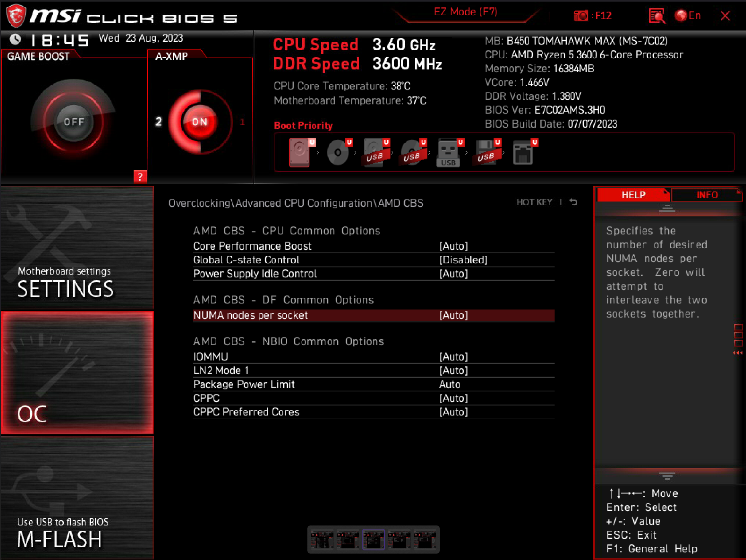Screen dimensions: 746x560
Task: Click the CPU Common Options section heading
Action: click(287, 231)
